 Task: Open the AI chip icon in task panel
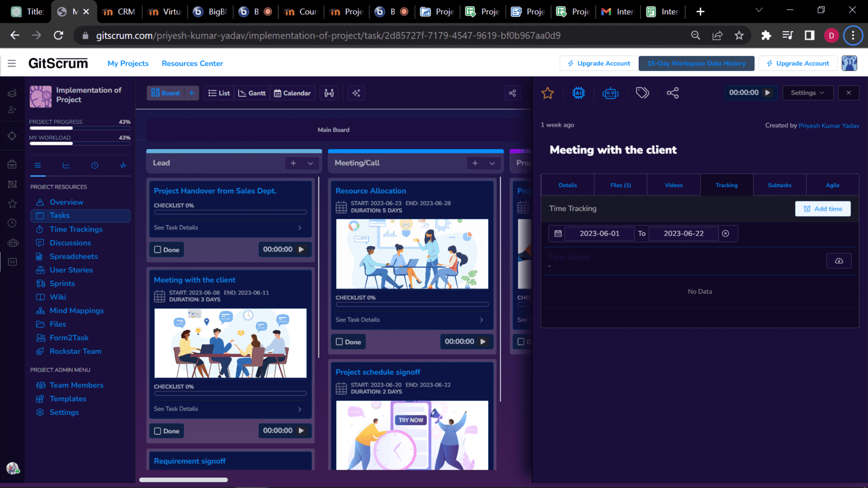pos(579,93)
